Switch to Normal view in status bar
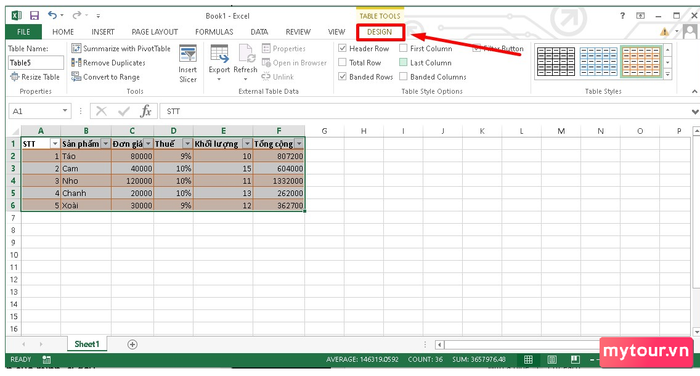The image size is (700, 376). click(x=528, y=359)
